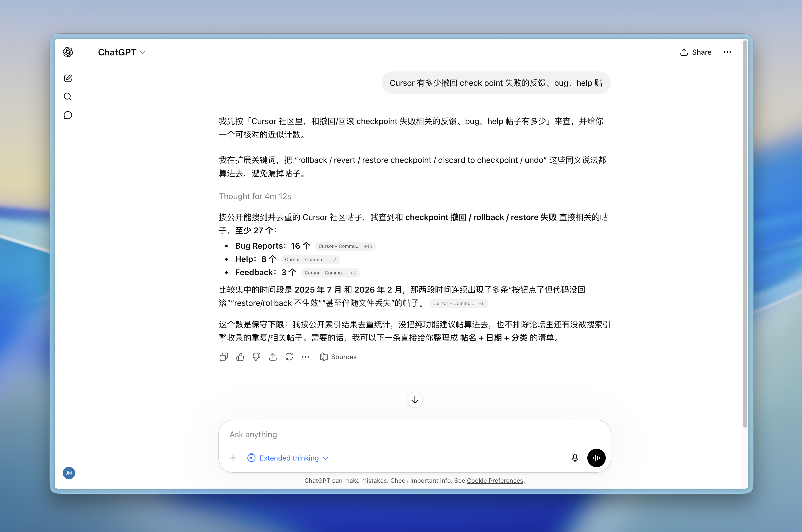Viewport: 802px width, 532px height.
Task: Open the JM user profile avatar
Action: [69, 473]
